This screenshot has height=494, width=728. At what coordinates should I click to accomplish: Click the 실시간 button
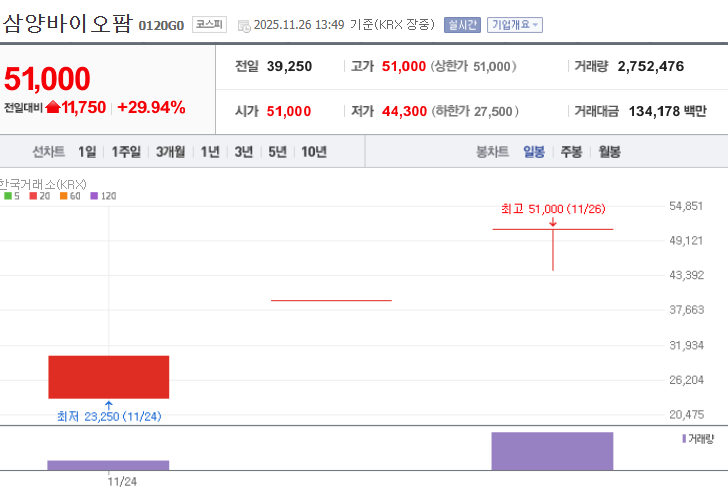(x=462, y=25)
